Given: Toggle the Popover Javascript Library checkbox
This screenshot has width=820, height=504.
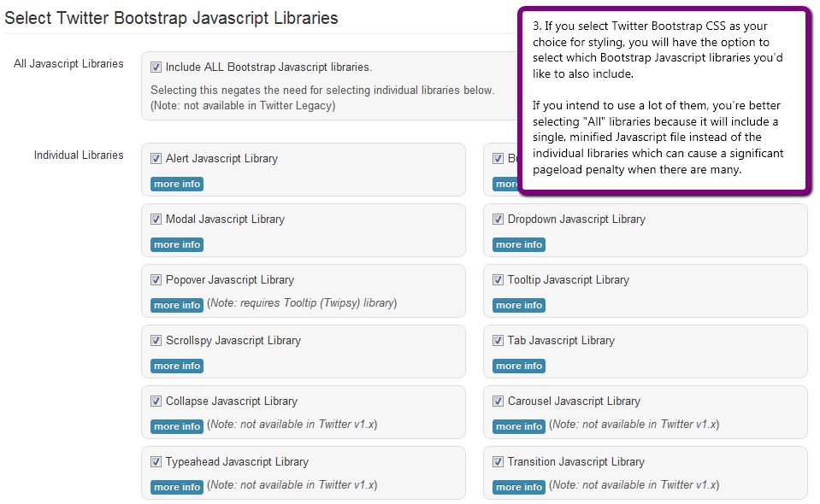Looking at the screenshot, I should [156, 279].
